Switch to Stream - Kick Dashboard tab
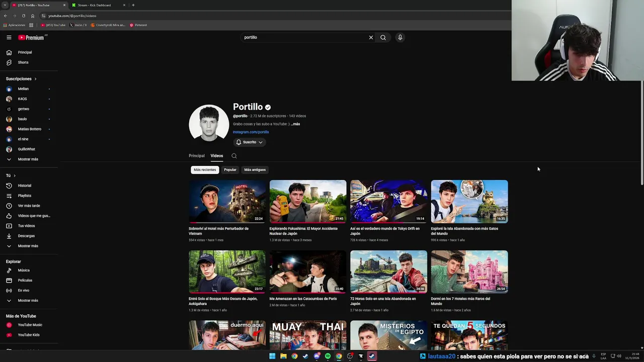Image resolution: width=644 pixels, height=362 pixels. click(x=98, y=5)
